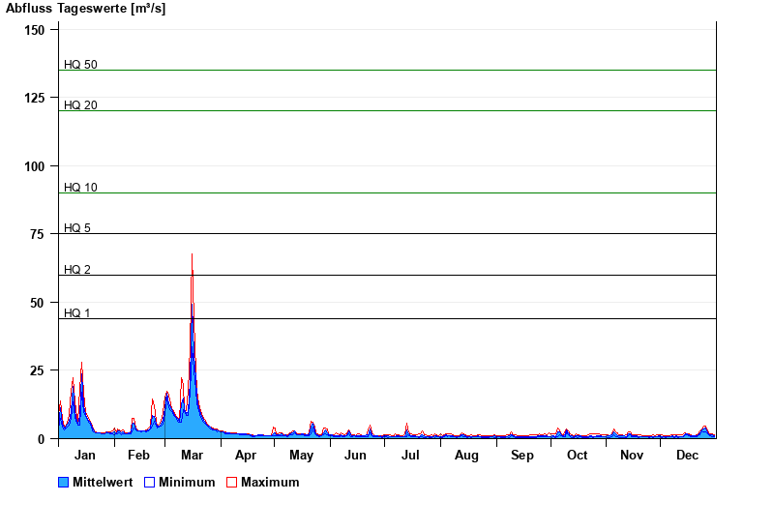Image resolution: width=774 pixels, height=532 pixels.
Task: Select the Jul label on the x-axis
Action: pyautogui.click(x=411, y=456)
